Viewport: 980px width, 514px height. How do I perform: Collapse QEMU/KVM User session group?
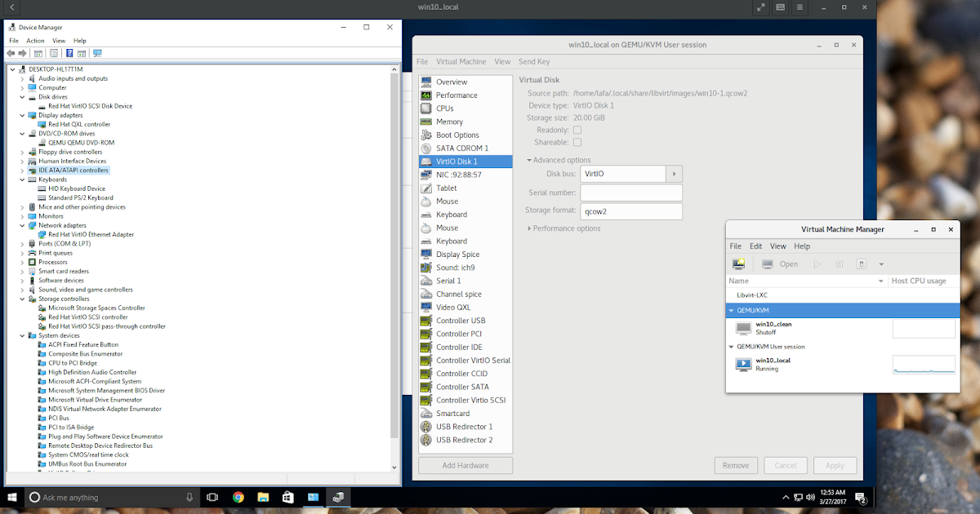732,346
